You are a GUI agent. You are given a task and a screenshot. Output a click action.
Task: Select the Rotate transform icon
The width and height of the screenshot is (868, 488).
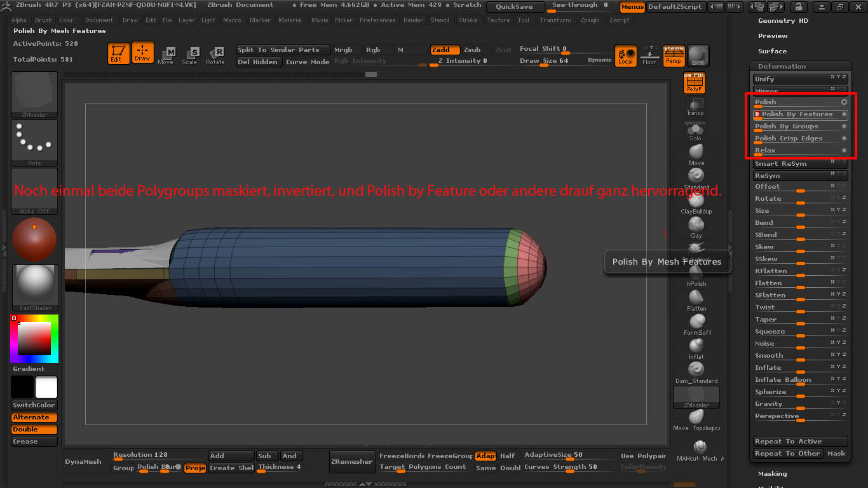215,55
